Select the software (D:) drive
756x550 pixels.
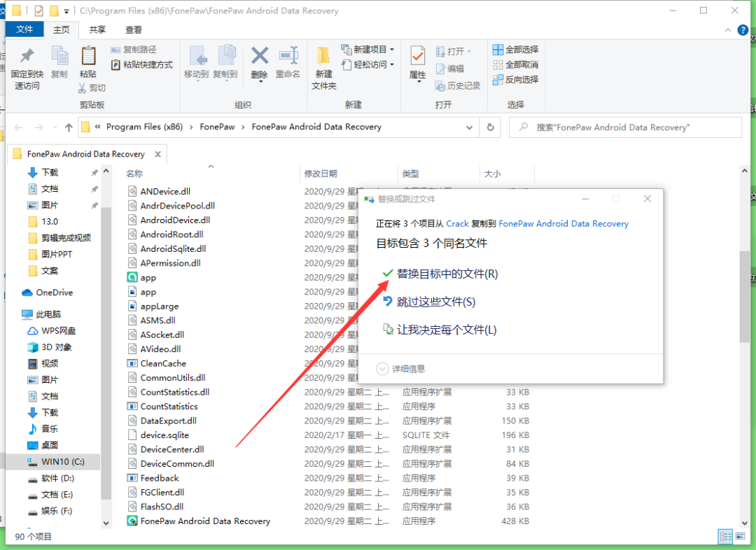tap(51, 478)
